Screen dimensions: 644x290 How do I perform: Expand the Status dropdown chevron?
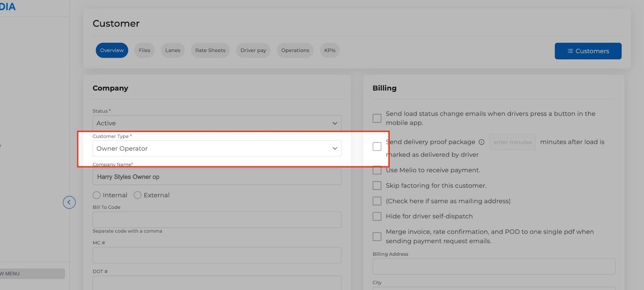click(334, 123)
